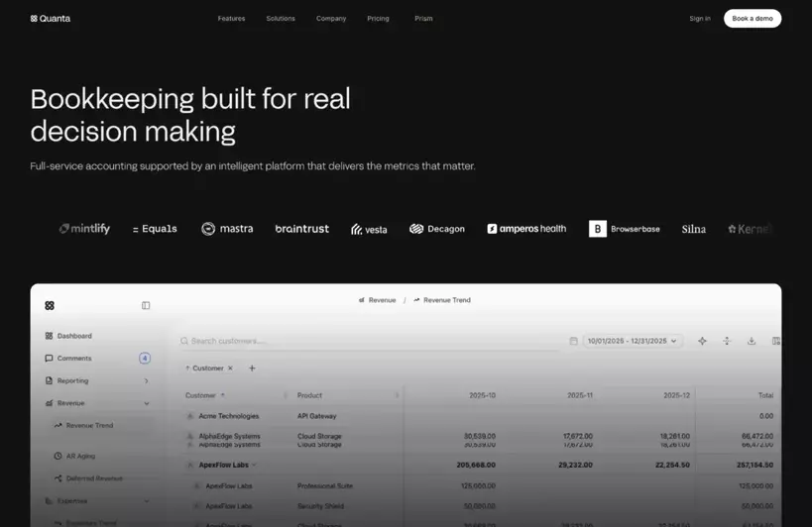This screenshot has width=812, height=527.
Task: Click the calendar icon beside date range
Action: [573, 341]
